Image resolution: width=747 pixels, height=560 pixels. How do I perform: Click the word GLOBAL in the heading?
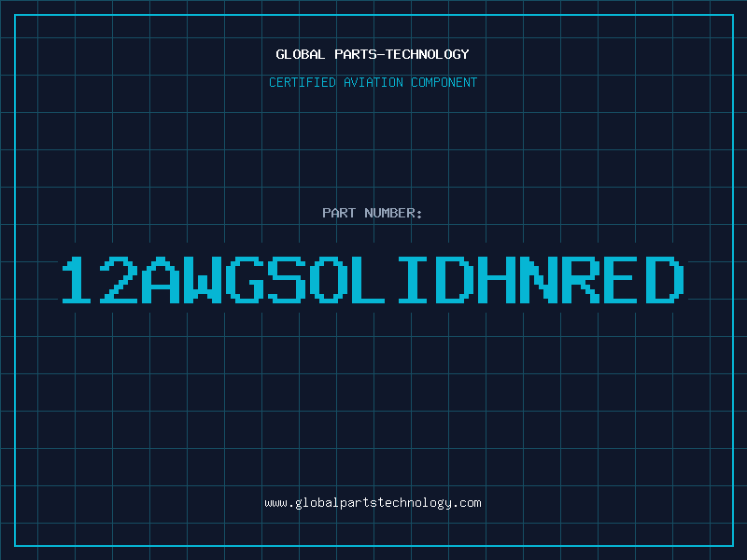[x=300, y=54]
